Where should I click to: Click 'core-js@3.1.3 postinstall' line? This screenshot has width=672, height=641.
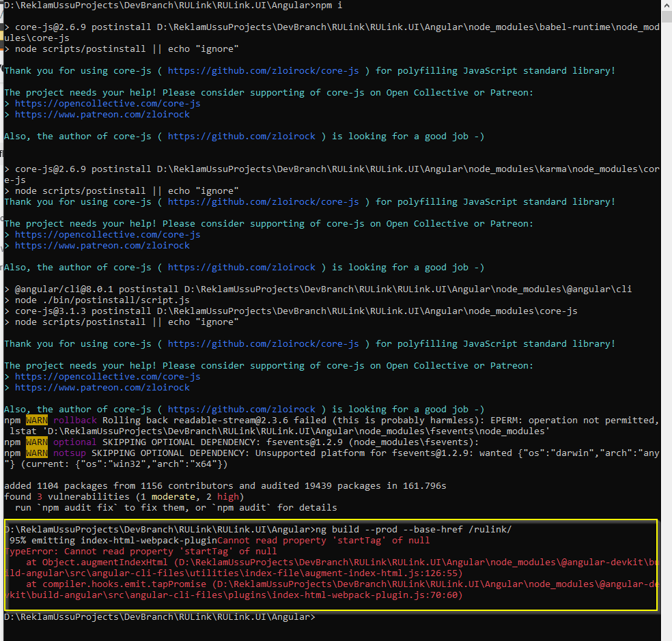[290, 311]
